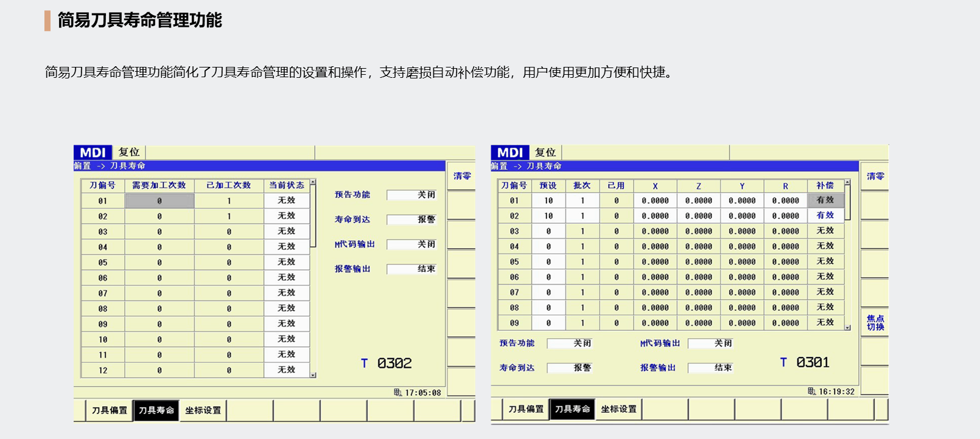
Task: Click the small status icon beside time 16:19:32
Action: [x=811, y=392]
